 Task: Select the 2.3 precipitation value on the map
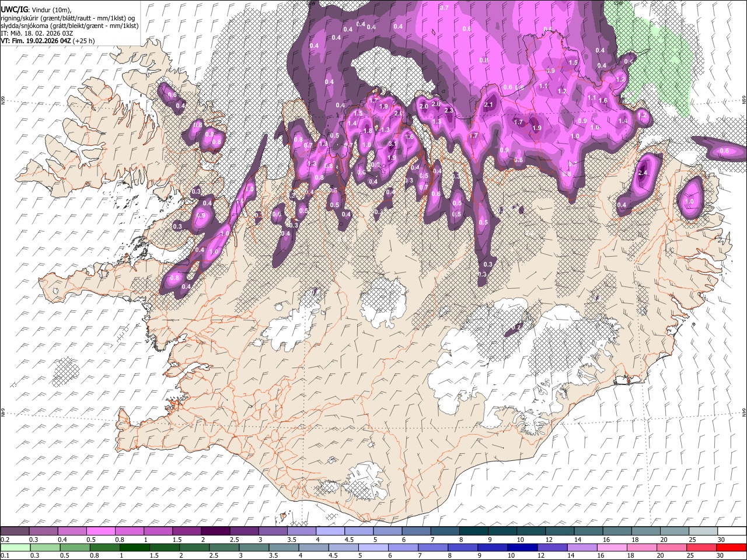tap(449, 110)
